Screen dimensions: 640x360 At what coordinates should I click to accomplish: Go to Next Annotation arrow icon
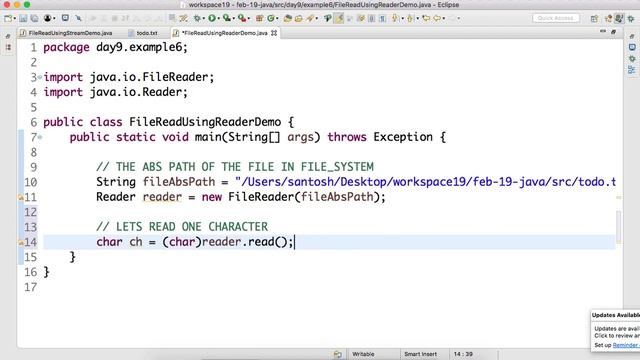pos(395,18)
